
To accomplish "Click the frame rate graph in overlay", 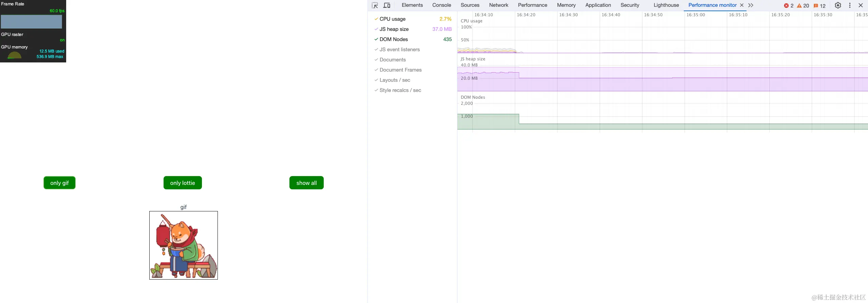I will tap(31, 22).
